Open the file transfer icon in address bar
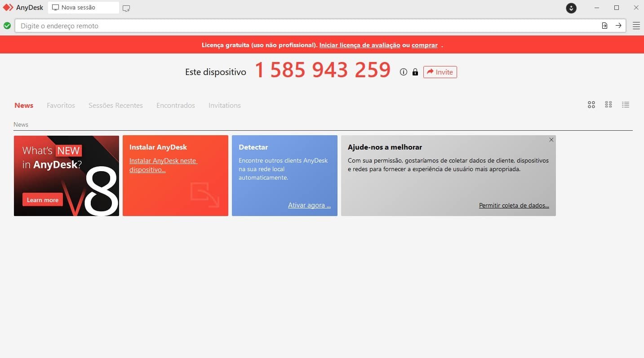 [604, 26]
